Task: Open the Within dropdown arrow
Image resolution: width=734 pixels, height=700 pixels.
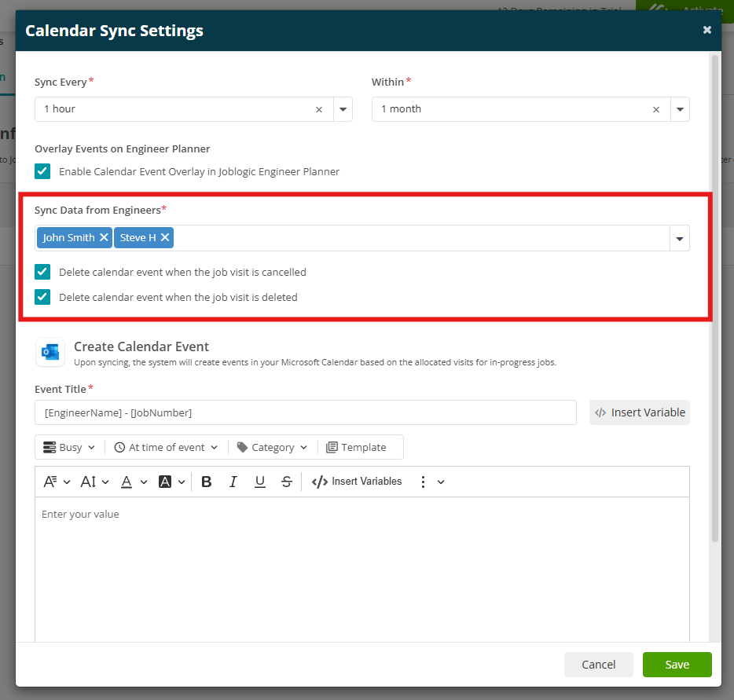Action: click(x=680, y=109)
